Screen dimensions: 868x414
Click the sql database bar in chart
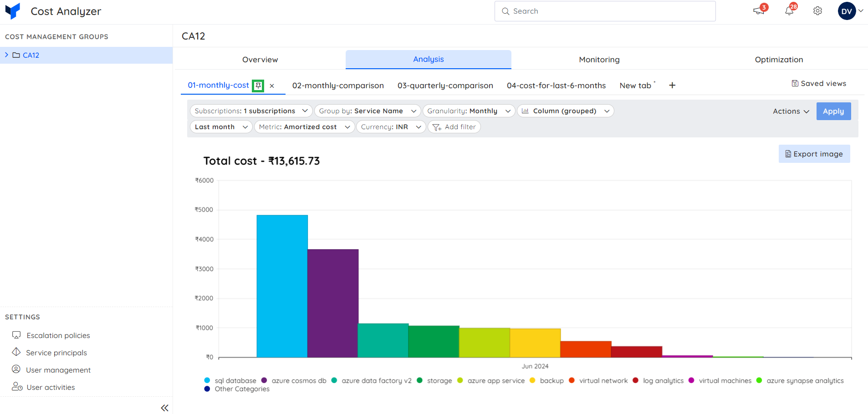pyautogui.click(x=282, y=286)
